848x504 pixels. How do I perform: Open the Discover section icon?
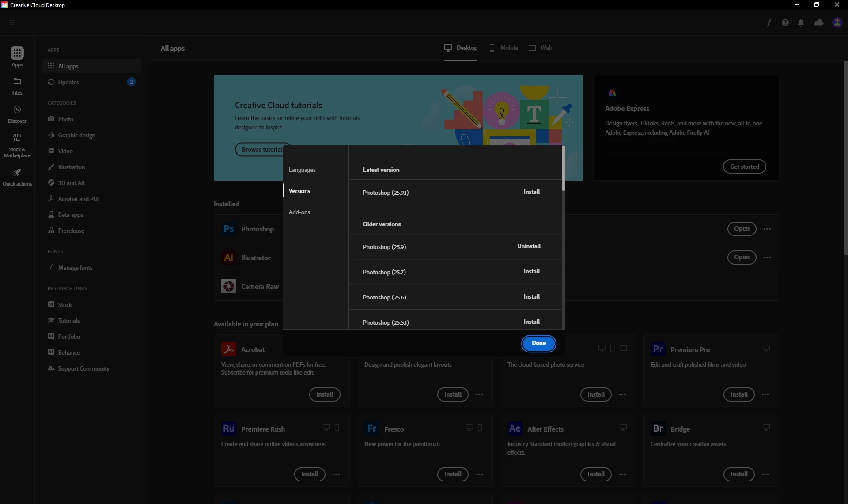coord(17,110)
